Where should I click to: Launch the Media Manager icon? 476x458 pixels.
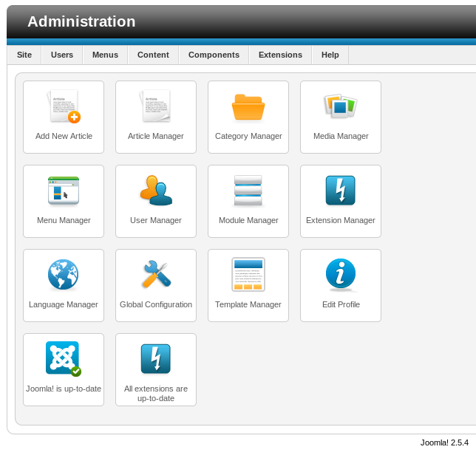click(341, 107)
